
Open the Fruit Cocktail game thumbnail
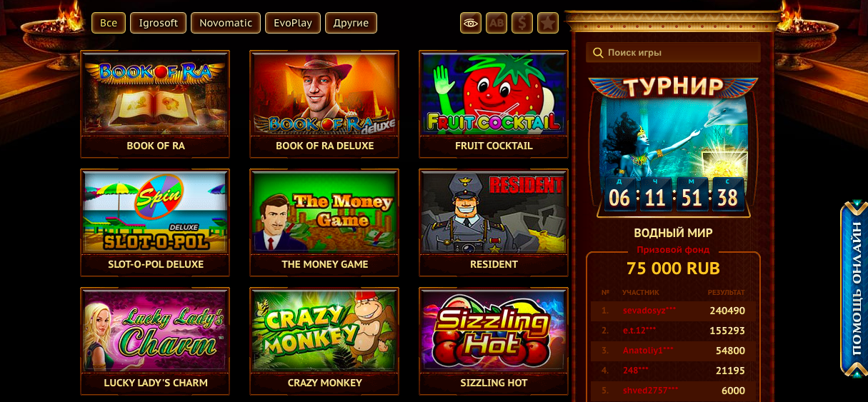(x=494, y=94)
